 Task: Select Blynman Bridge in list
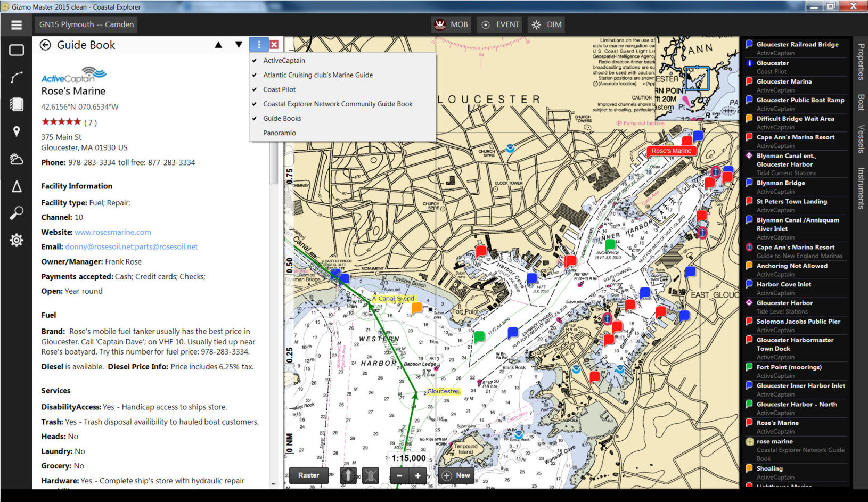click(796, 187)
